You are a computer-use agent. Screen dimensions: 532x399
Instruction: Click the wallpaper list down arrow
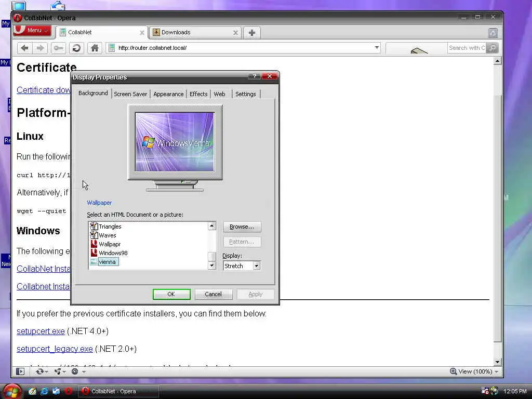point(212,265)
